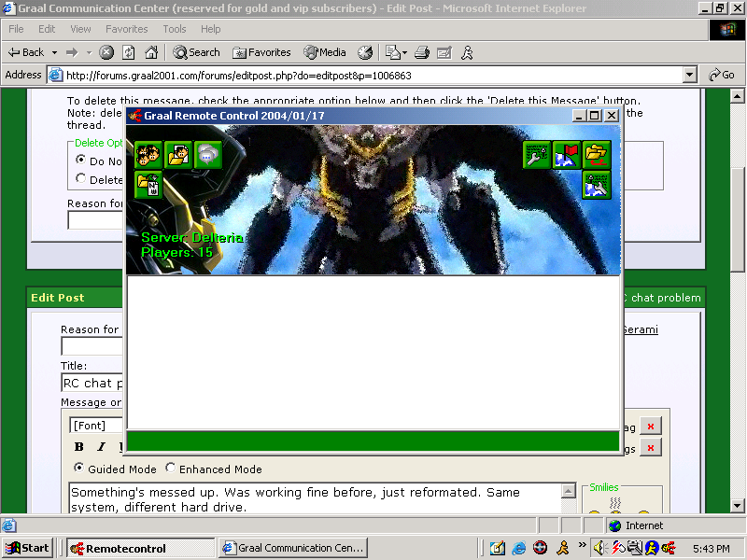Click the lower red X close-all-tags button

pos(651,448)
